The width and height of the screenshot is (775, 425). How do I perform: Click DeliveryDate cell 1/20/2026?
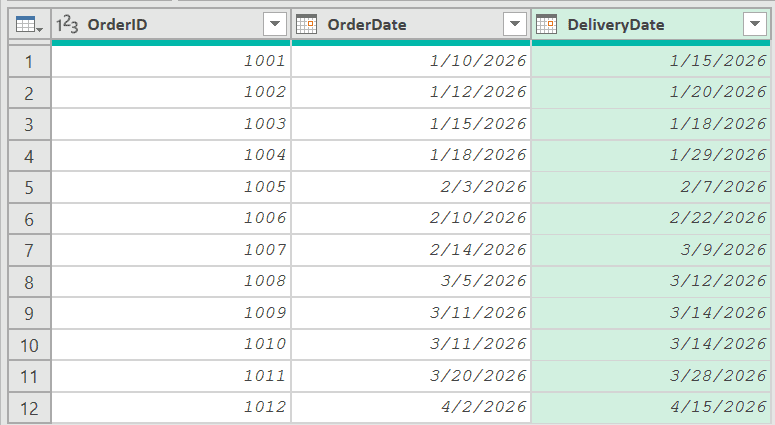tap(651, 92)
